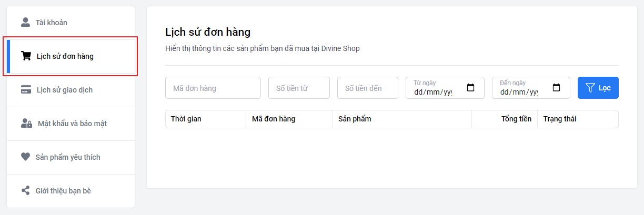
Task: Click the funnel icon in the Lọc button
Action: coord(590,88)
